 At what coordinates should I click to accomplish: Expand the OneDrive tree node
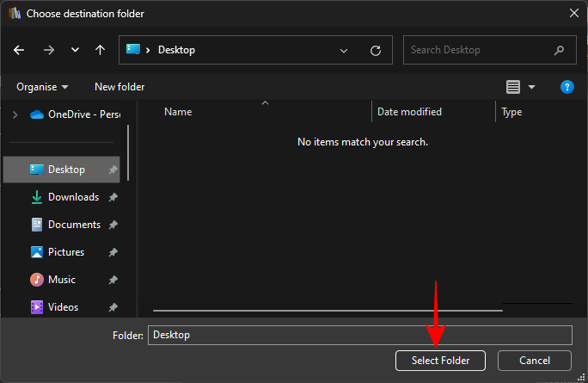pyautogui.click(x=15, y=114)
